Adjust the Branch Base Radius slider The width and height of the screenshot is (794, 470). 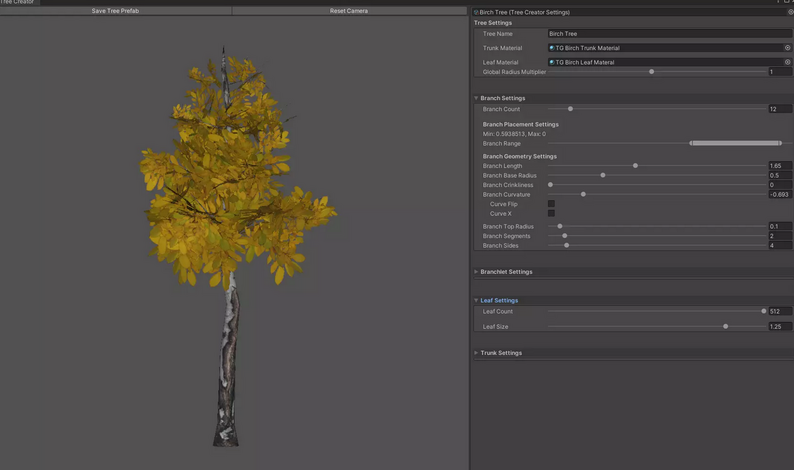coord(603,175)
